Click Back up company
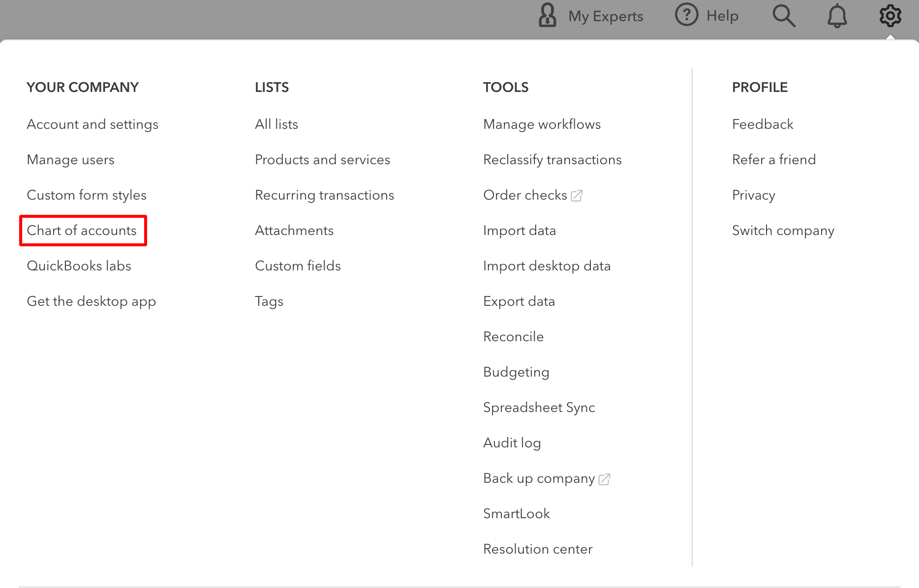Image resolution: width=919 pixels, height=588 pixels. coord(539,478)
